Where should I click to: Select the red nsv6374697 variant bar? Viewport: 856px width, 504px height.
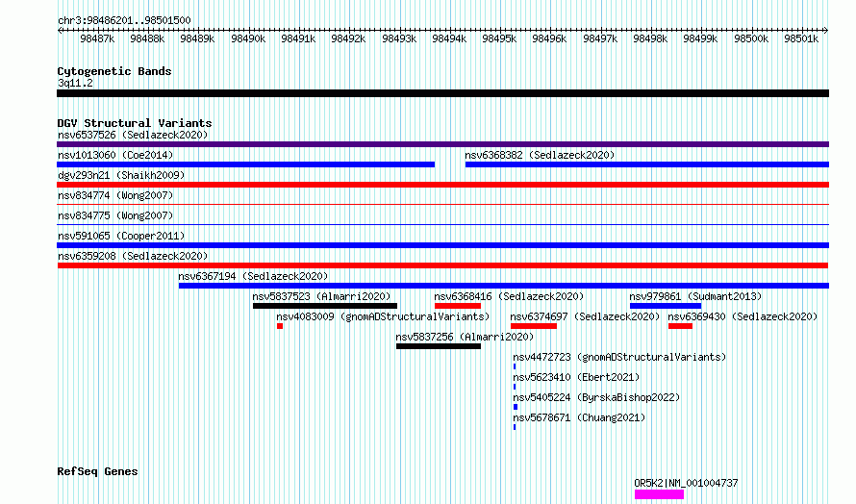coord(534,326)
